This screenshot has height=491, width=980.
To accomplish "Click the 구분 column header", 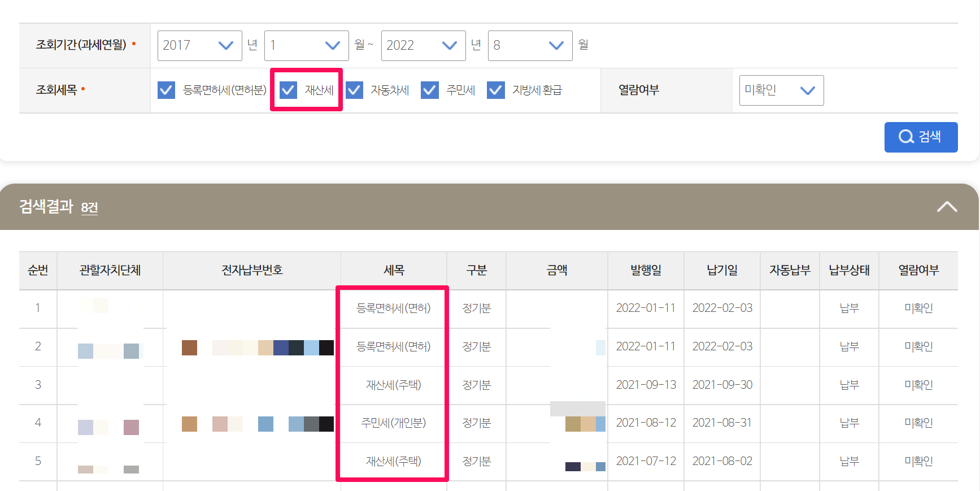I will tap(477, 271).
